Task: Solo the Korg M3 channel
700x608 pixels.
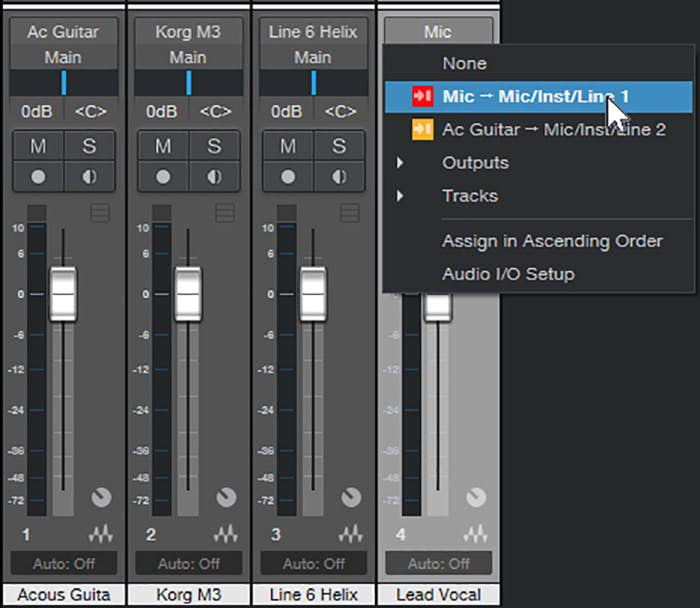Action: click(x=213, y=146)
